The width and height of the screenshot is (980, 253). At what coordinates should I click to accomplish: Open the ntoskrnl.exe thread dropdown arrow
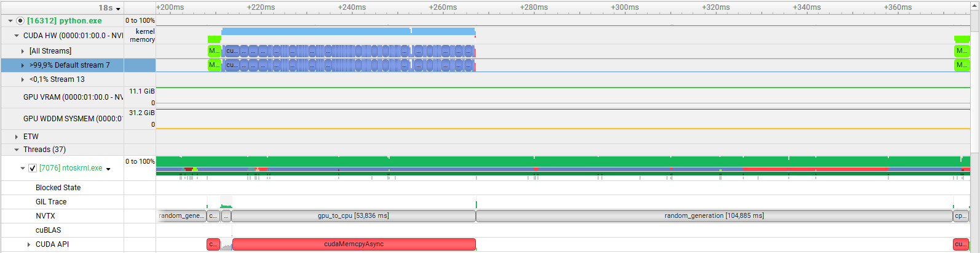point(108,169)
